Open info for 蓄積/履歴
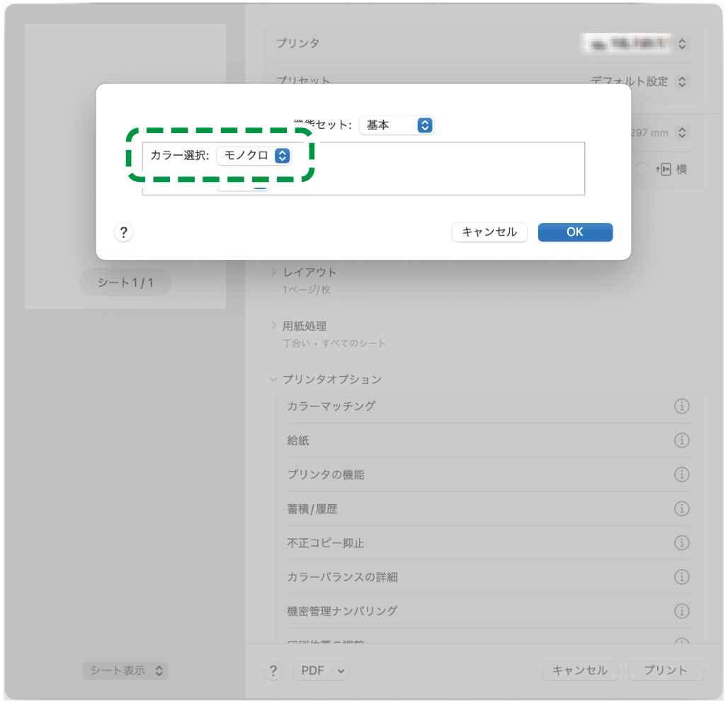Screen dimensions: 728x706 [682, 508]
